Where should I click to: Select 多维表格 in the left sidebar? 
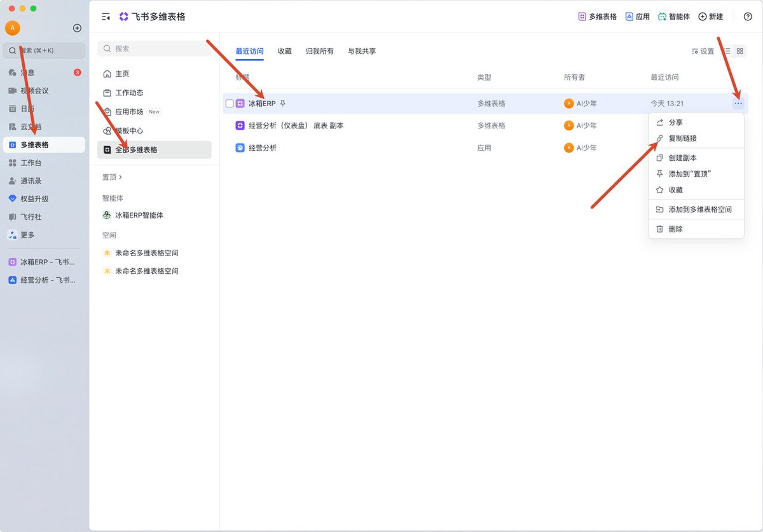(44, 145)
